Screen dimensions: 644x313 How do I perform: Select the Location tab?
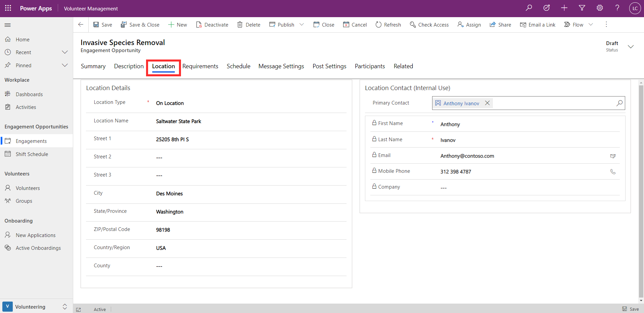164,66
